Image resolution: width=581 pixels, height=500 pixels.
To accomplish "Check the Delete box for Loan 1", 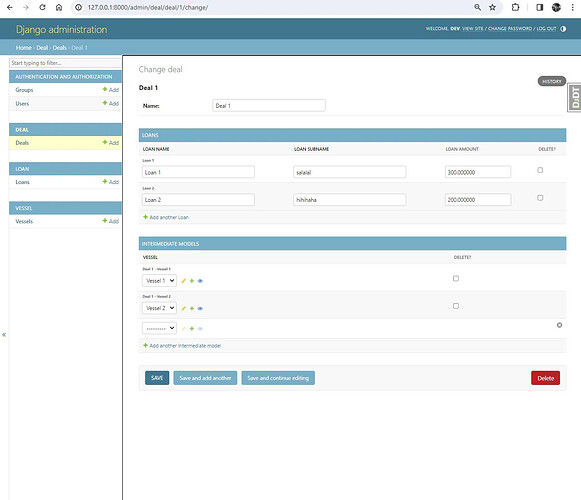I will point(540,170).
